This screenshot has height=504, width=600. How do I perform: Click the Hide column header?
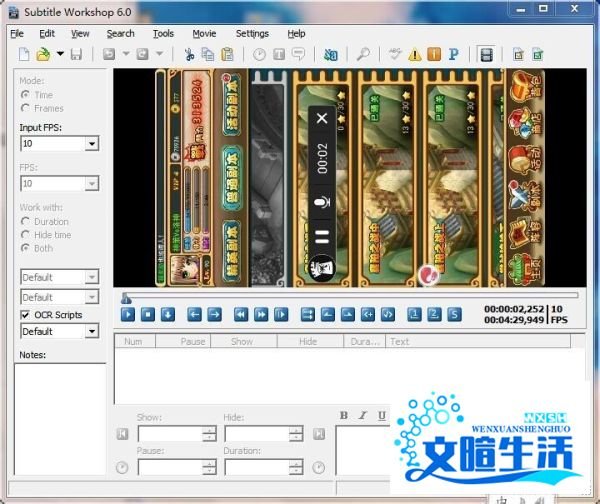[310, 341]
